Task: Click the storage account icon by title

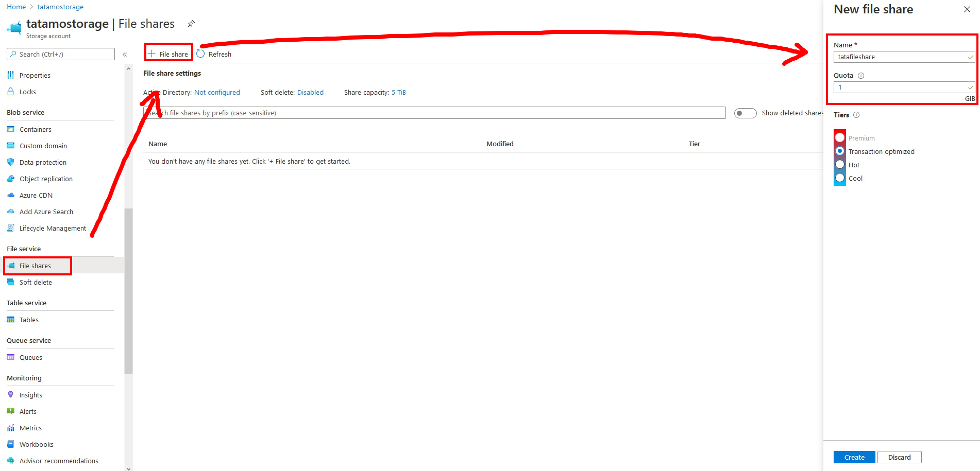Action: click(x=14, y=27)
